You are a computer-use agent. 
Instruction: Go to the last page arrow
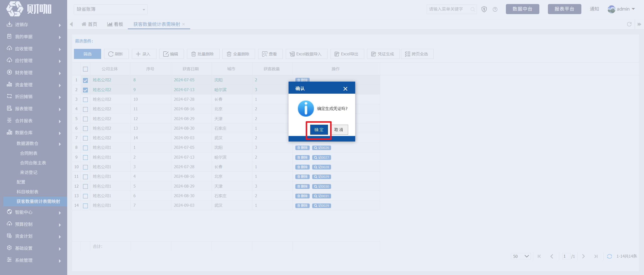tap(596, 256)
